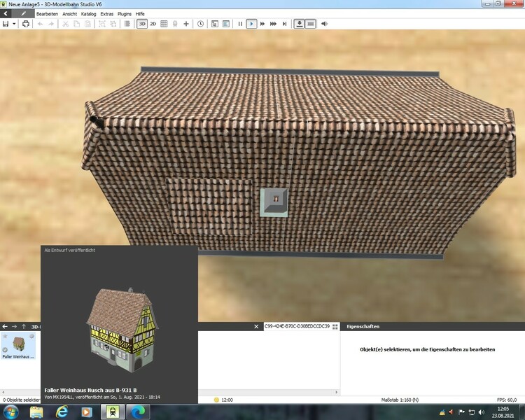
Task: Click the train cab view icon
Action: click(175, 24)
